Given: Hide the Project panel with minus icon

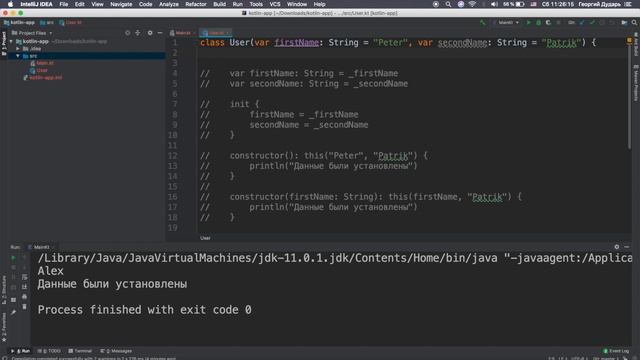Looking at the screenshot, I should click(160, 33).
